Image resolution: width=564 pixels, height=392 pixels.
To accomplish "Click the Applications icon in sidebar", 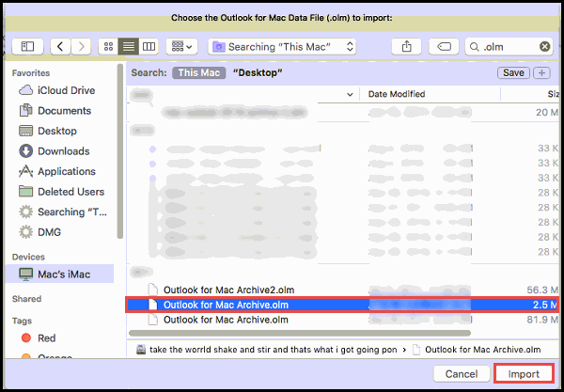I will click(x=26, y=171).
